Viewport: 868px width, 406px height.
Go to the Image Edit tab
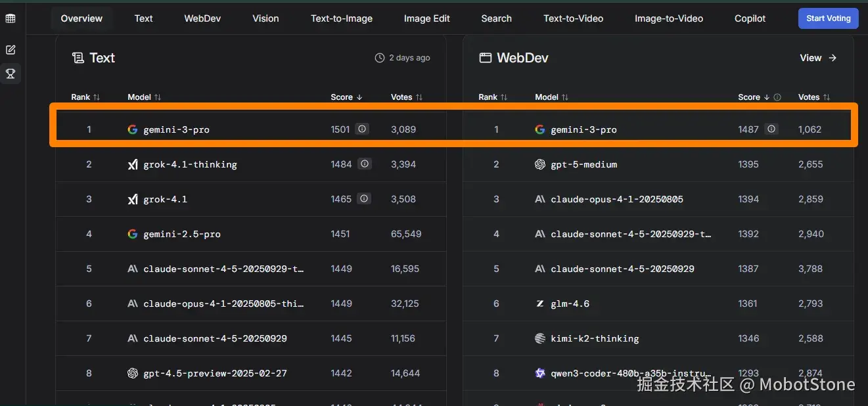(427, 18)
